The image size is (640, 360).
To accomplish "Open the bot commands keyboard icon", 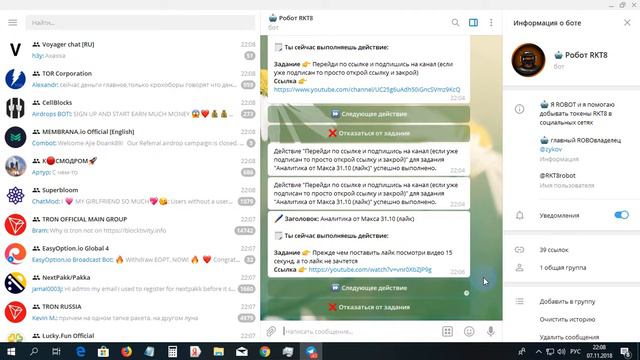I will pos(447,331).
